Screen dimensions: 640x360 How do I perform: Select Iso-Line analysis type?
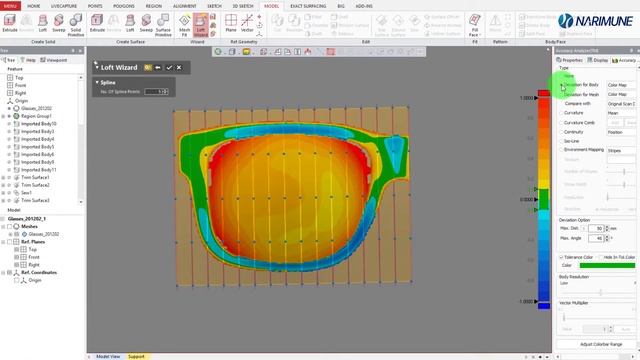tap(562, 141)
